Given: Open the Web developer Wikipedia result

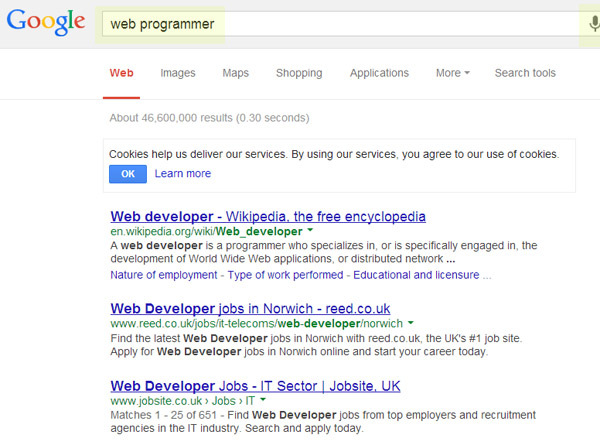Looking at the screenshot, I should click(268, 217).
